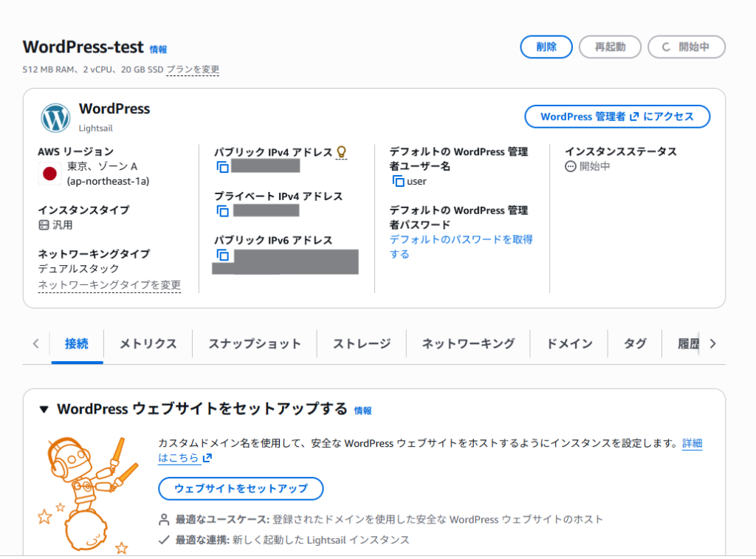Click the checkmark icon beside 最適な連携
Viewport: 756px width, 559px height.
164,540
